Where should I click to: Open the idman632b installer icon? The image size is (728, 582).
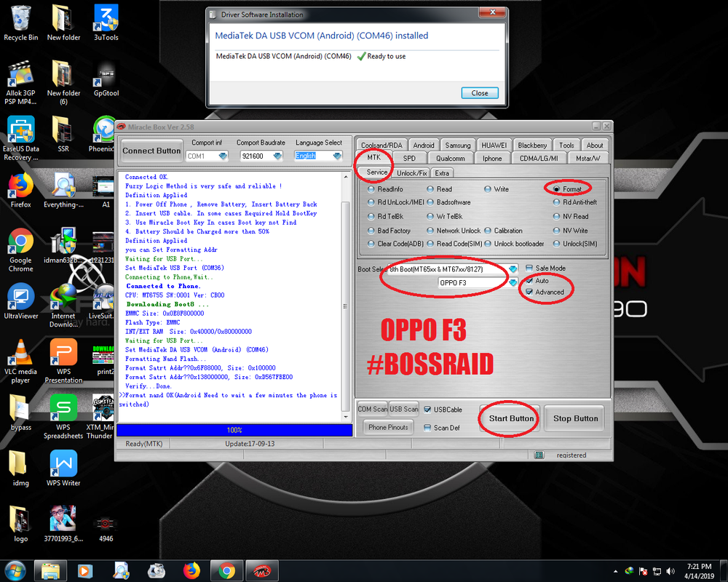click(x=63, y=246)
